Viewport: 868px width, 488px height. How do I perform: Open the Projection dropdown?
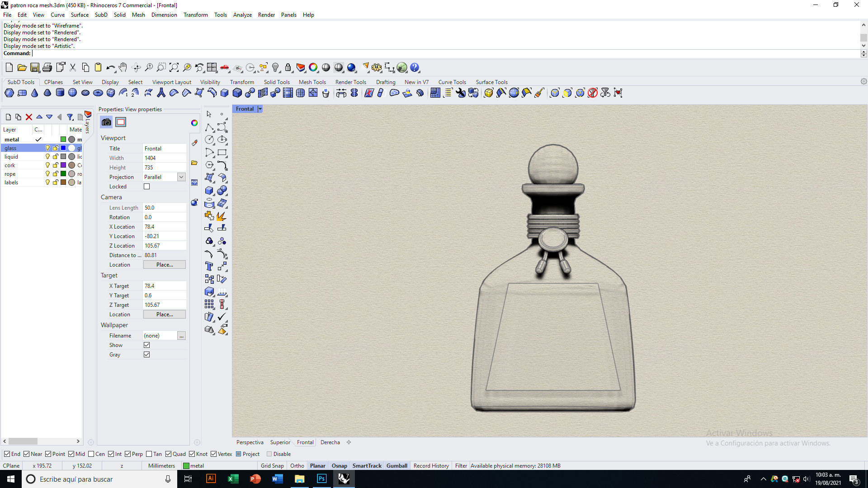(181, 177)
